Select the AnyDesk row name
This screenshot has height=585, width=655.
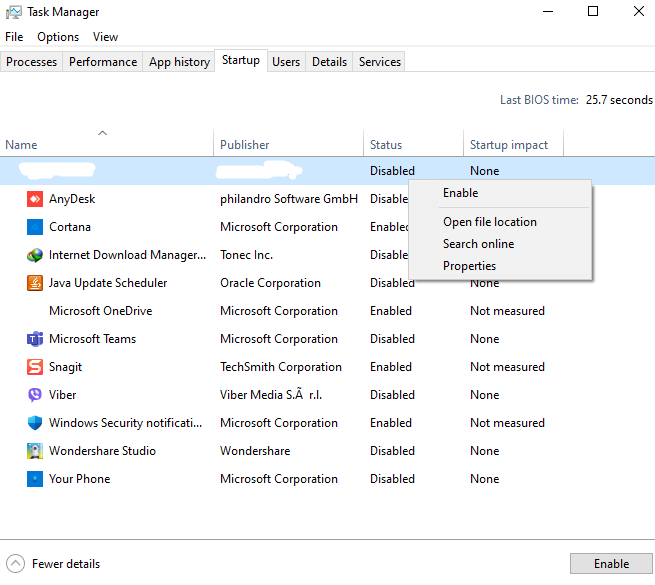coord(72,199)
